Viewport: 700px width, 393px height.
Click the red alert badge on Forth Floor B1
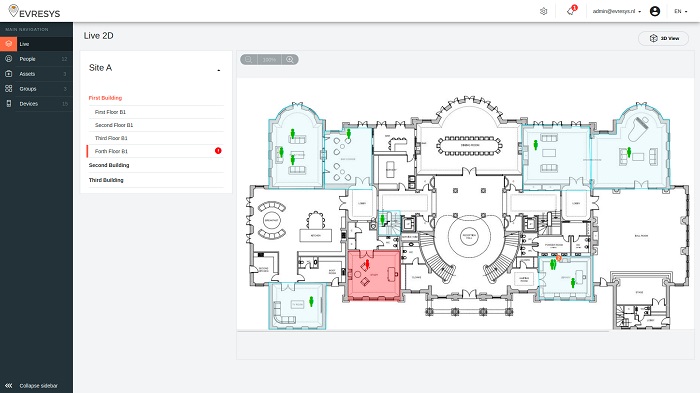[218, 151]
